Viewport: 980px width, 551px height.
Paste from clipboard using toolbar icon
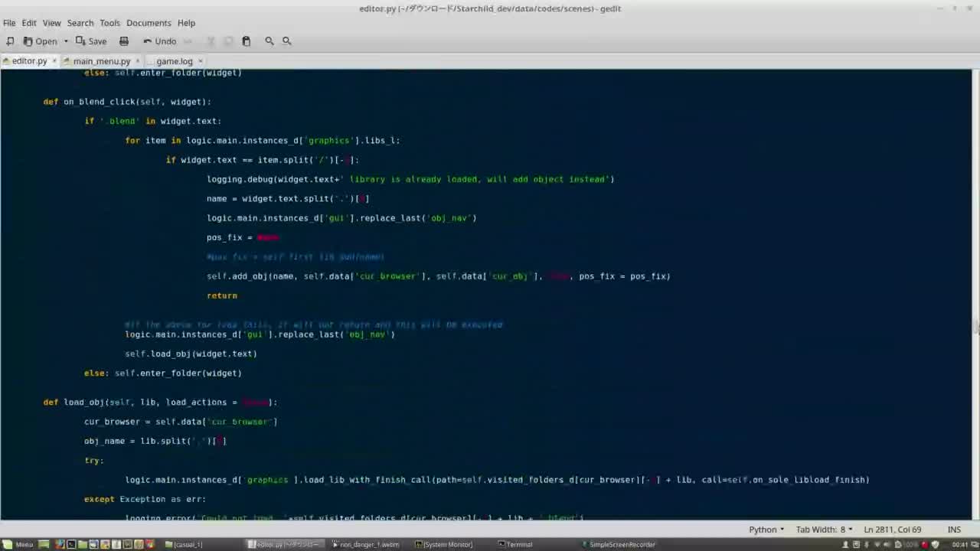(247, 41)
